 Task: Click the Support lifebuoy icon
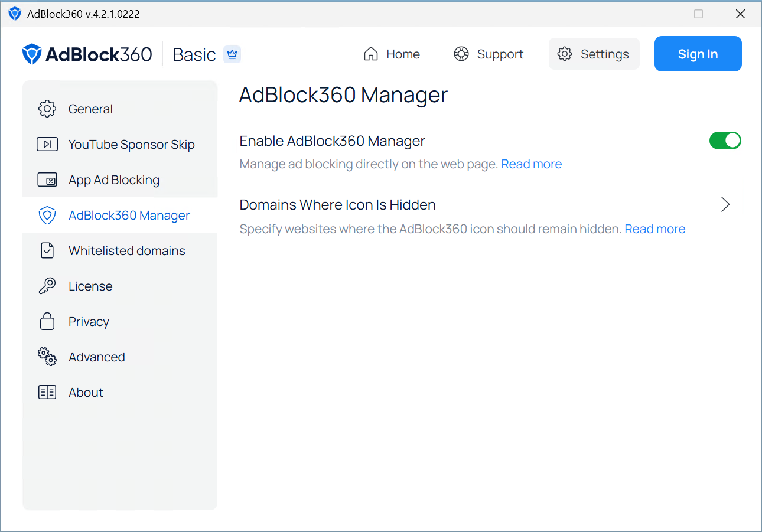click(x=461, y=54)
